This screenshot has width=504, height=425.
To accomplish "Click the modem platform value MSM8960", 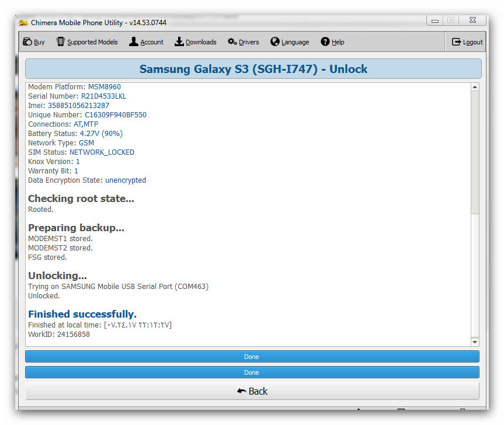I will [x=105, y=87].
